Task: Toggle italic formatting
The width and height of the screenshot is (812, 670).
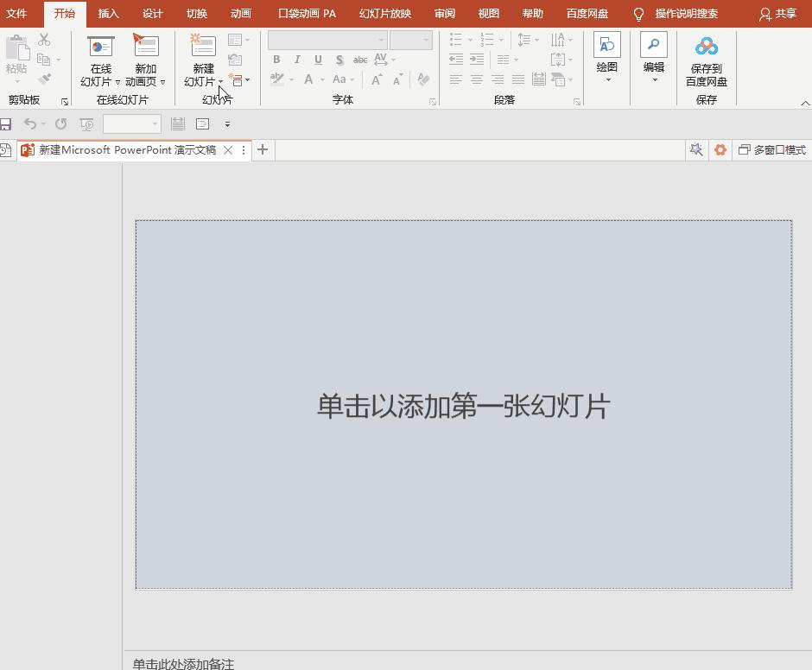Action: [x=296, y=60]
